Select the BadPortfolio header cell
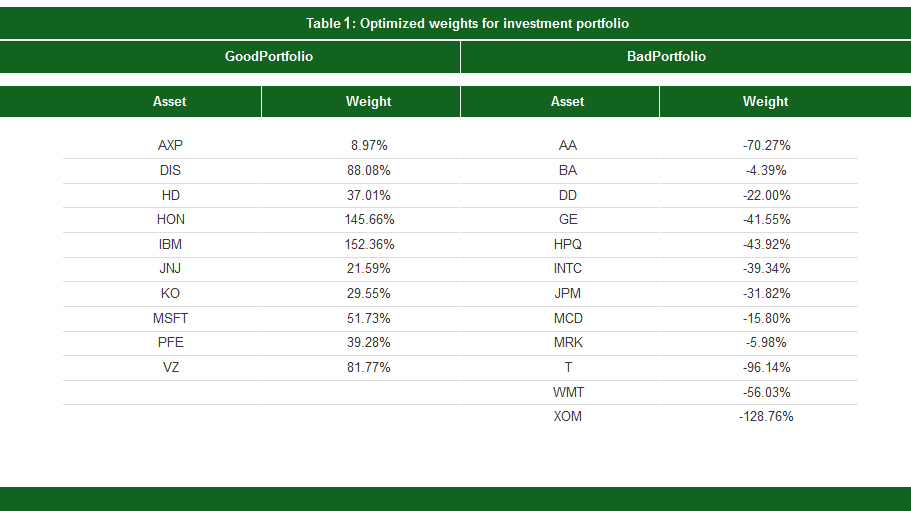Image resolution: width=911 pixels, height=511 pixels. pyautogui.click(x=666, y=57)
